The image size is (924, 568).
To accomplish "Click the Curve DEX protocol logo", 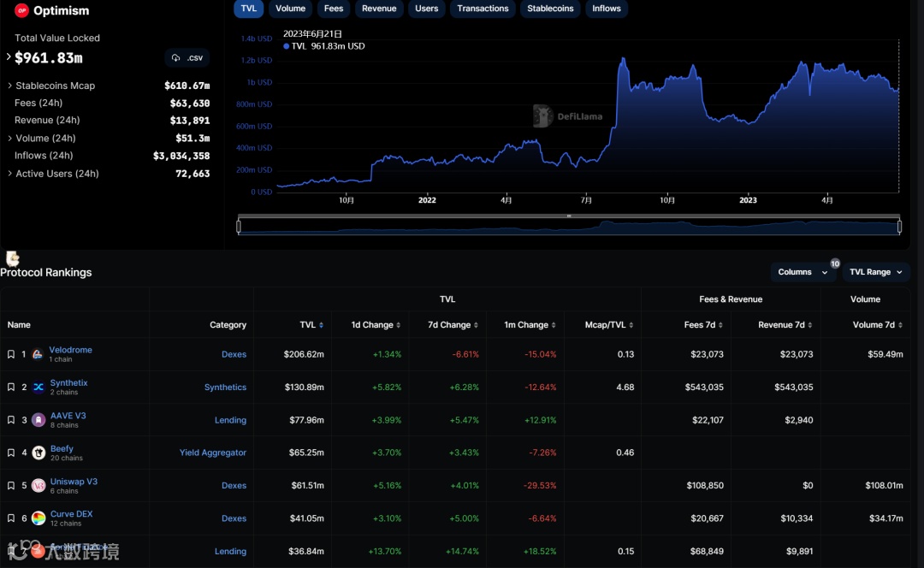I will [38, 518].
